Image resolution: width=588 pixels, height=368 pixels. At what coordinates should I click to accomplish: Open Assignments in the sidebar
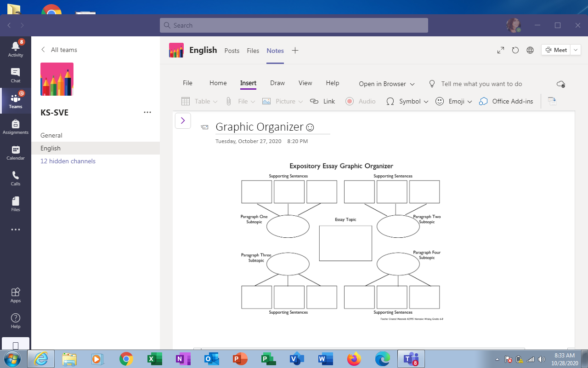[16, 126]
